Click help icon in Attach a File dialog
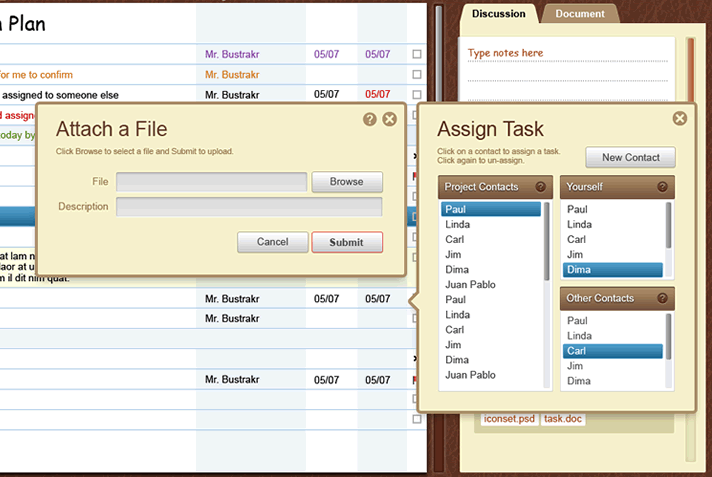The image size is (712, 477). (370, 119)
